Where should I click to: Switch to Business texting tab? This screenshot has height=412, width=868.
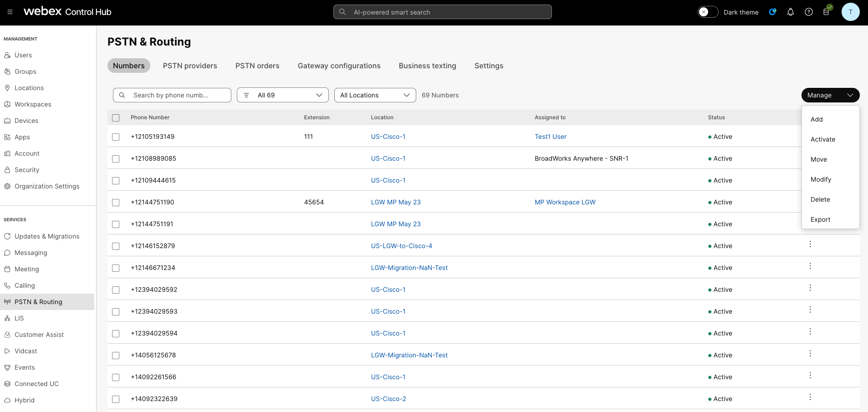coord(427,66)
